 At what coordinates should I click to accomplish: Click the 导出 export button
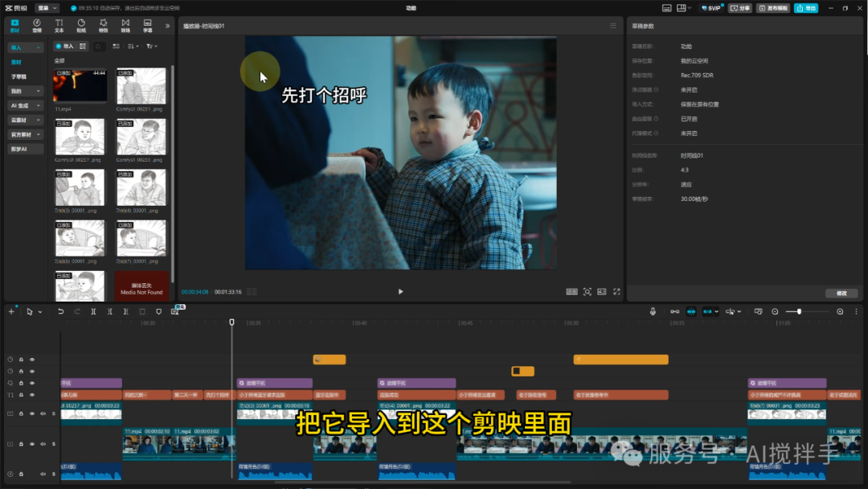(806, 8)
